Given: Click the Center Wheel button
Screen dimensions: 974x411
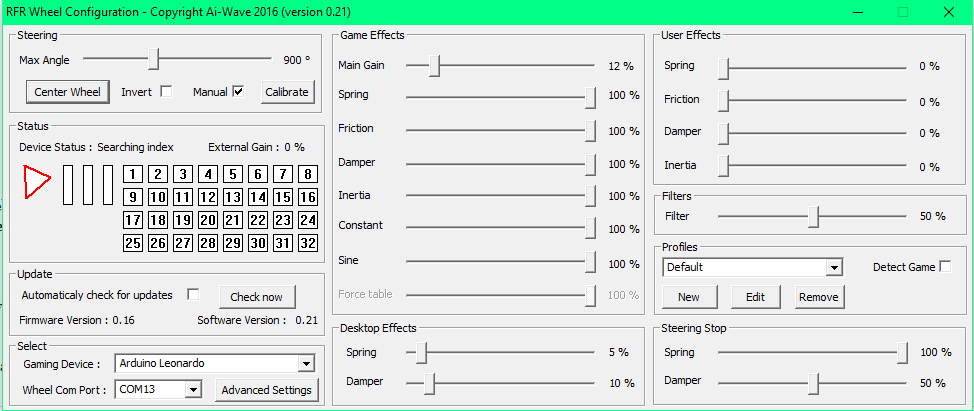Looking at the screenshot, I should point(68,92).
